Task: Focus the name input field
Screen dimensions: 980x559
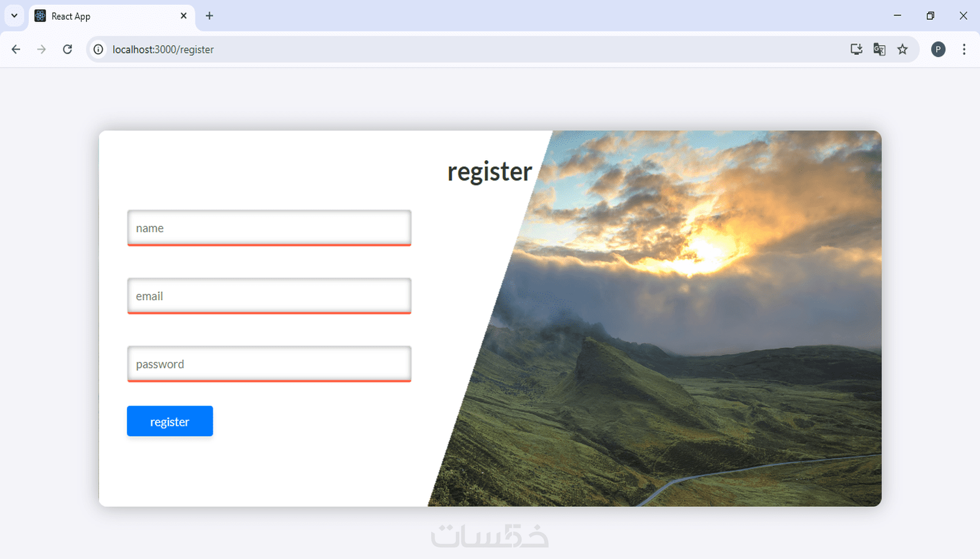Action: pyautogui.click(x=269, y=228)
